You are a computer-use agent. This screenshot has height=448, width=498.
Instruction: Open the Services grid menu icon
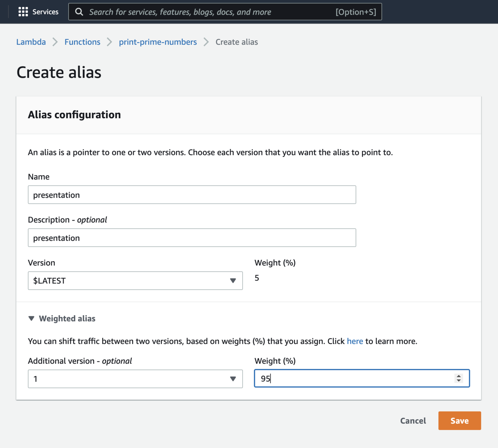[x=23, y=12]
